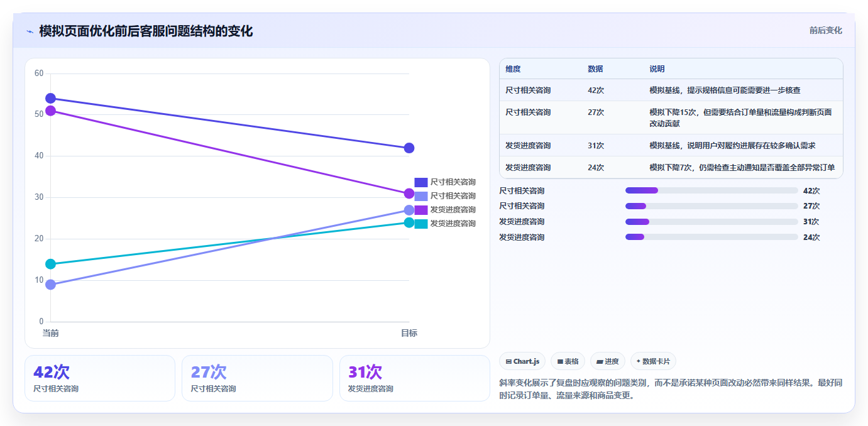Click the 31次 progress bar
The image size is (868, 426).
(711, 222)
